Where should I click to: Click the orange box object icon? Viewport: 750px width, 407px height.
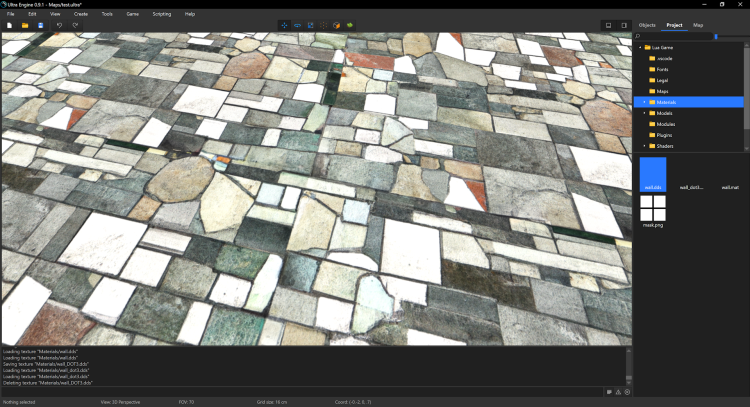point(337,25)
